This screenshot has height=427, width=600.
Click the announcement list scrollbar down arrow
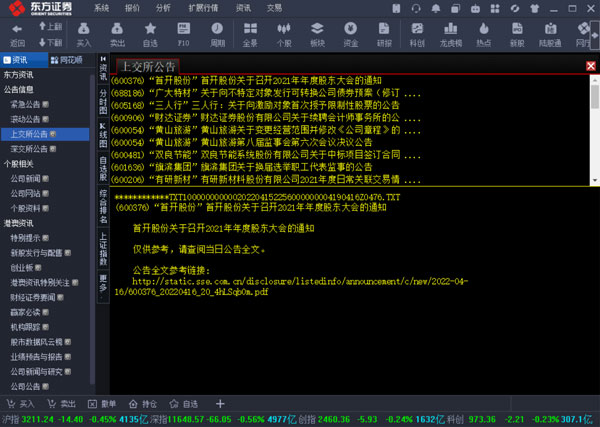coord(595,180)
